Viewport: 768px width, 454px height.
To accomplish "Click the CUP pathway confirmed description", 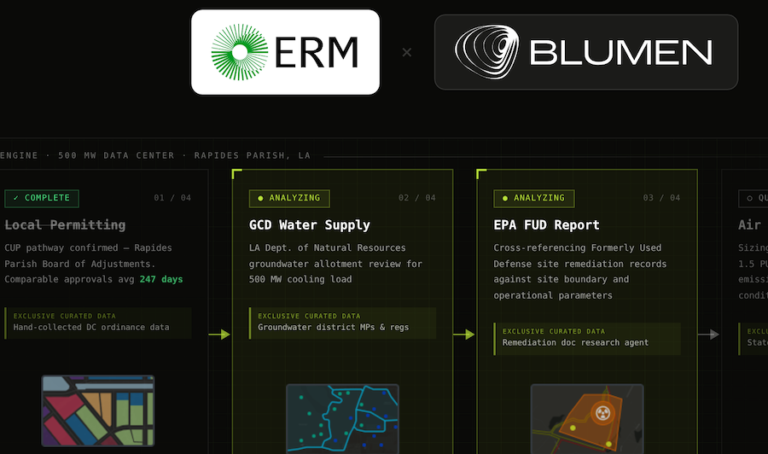I will [x=94, y=263].
